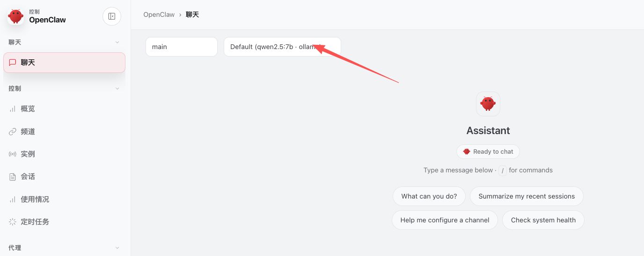
Task: Select "Help me configure a channel"
Action: tap(445, 220)
